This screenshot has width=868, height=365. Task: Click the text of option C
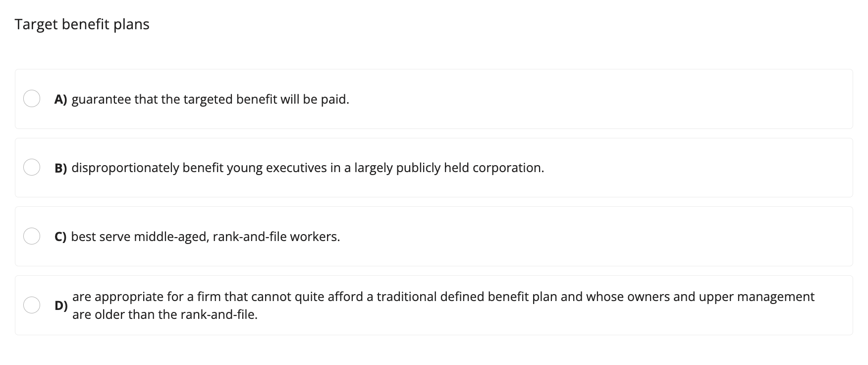click(206, 237)
